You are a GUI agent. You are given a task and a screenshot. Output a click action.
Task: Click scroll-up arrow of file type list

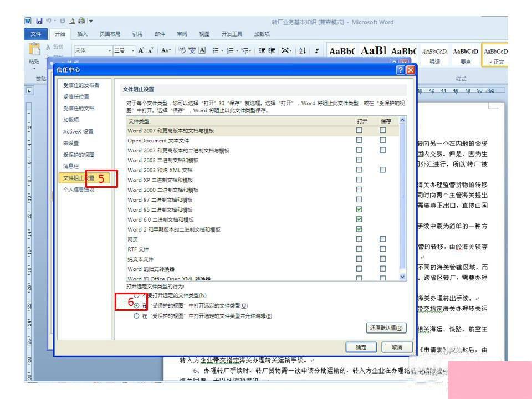[403, 120]
